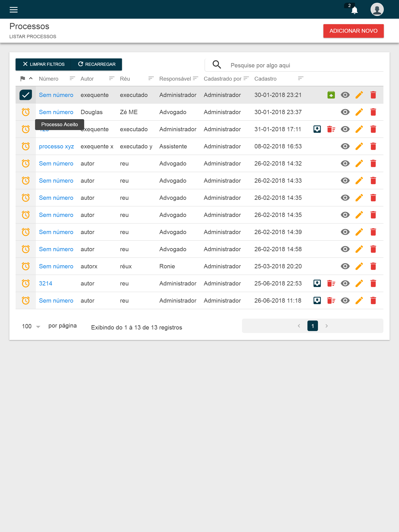Click red delete-list icon on 26-06-2018 row
Image resolution: width=399 pixels, height=532 pixels.
pyautogui.click(x=331, y=301)
